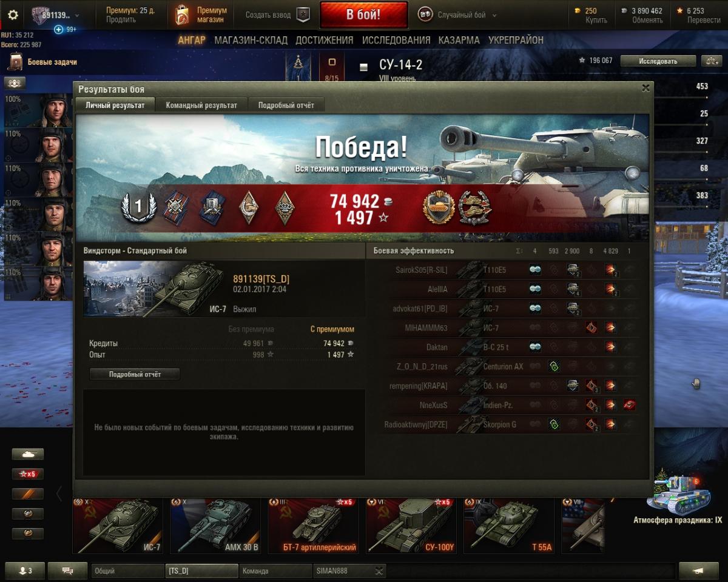Toggle the tank type carousel filter
Screen dimensions: 728x582
click(x=28, y=454)
